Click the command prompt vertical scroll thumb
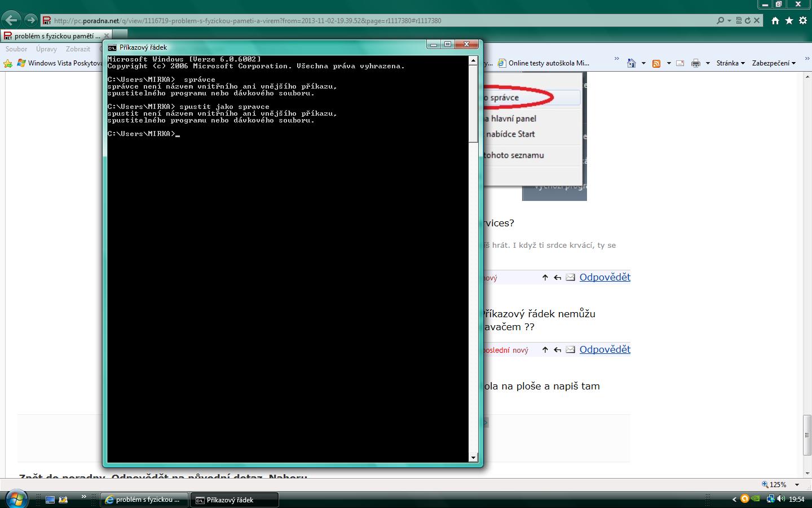 473,103
